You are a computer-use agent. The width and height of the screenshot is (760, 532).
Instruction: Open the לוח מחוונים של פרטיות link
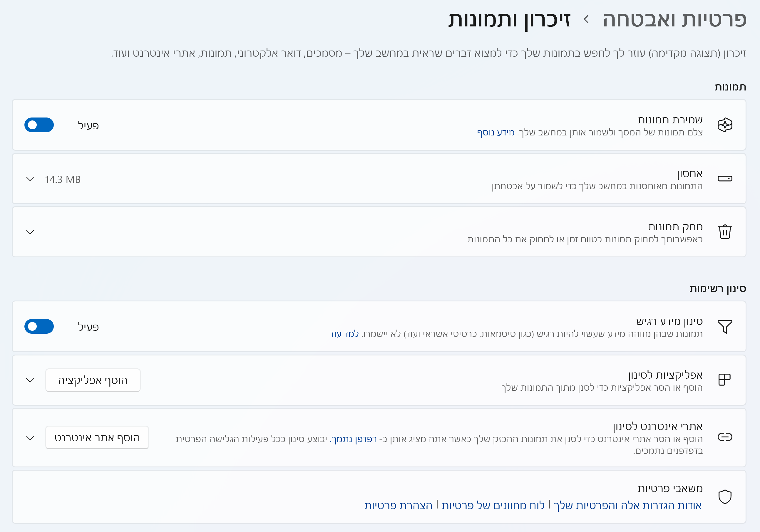tap(493, 505)
